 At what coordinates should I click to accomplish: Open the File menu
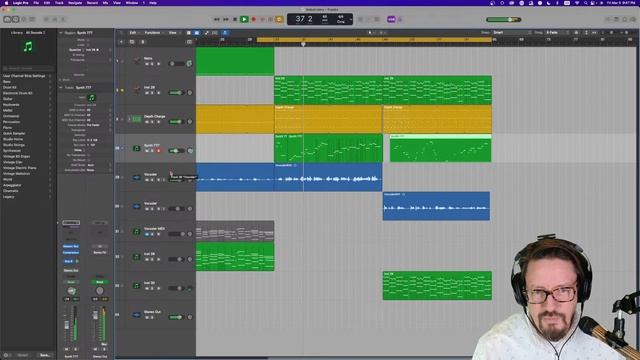pos(36,3)
